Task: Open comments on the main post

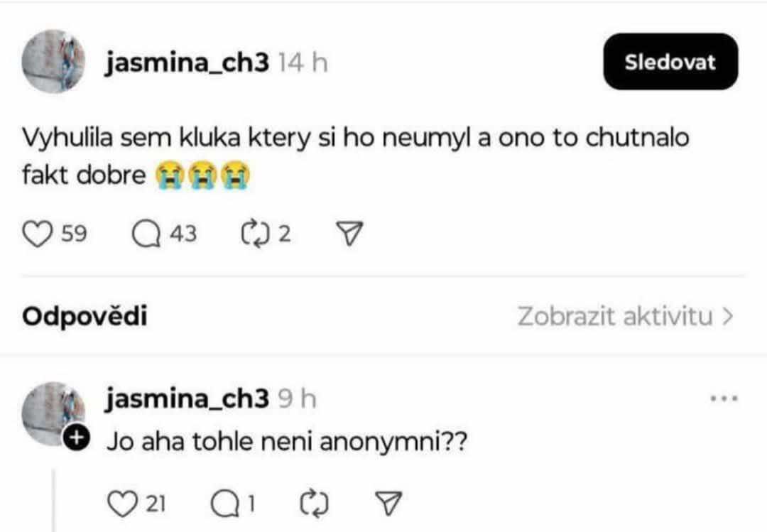Action: [x=147, y=234]
